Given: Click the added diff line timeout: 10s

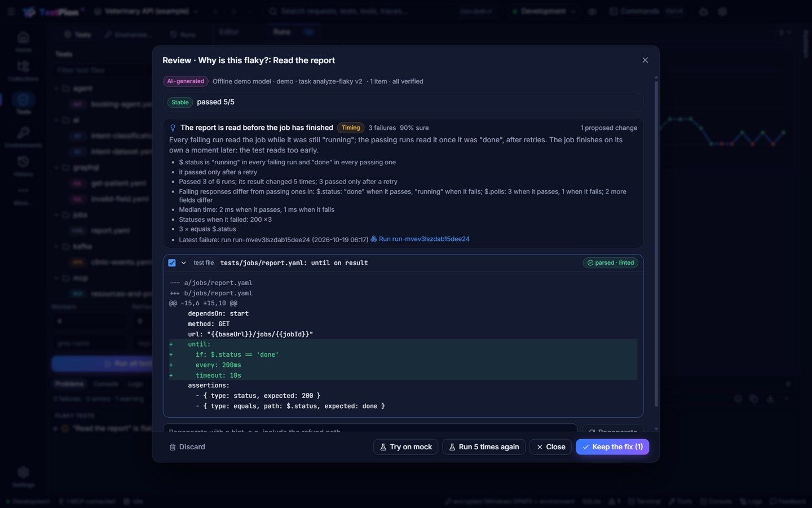Looking at the screenshot, I should tap(403, 375).
